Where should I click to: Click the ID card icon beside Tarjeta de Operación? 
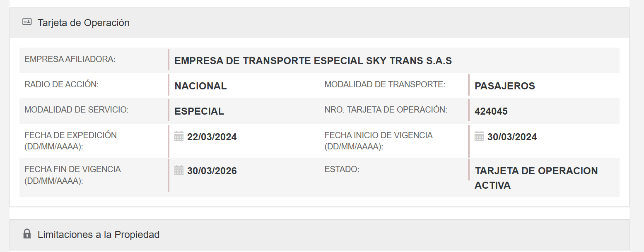click(27, 22)
